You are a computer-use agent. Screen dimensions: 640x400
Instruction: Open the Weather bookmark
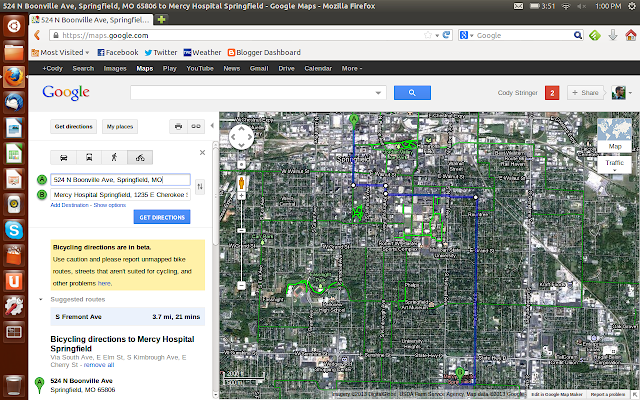202,52
